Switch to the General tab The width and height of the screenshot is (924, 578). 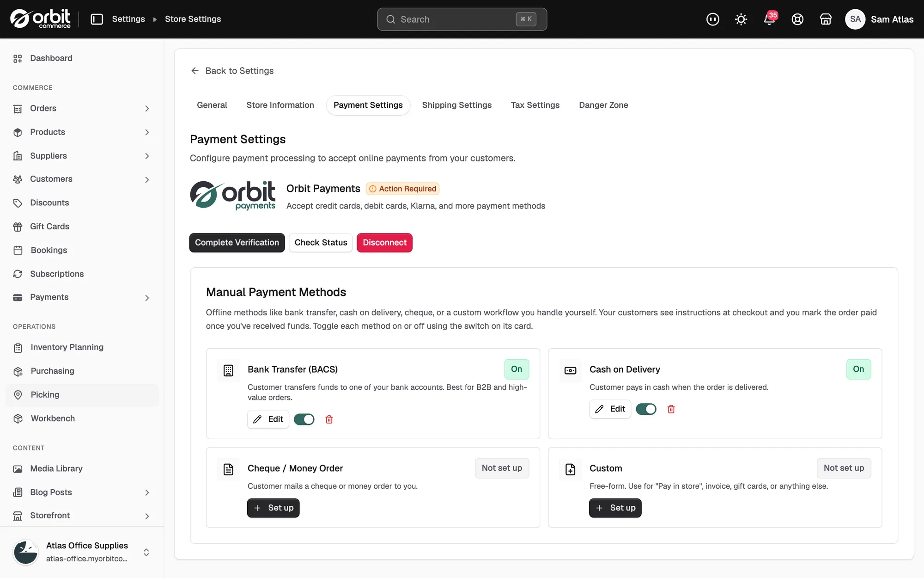click(212, 105)
